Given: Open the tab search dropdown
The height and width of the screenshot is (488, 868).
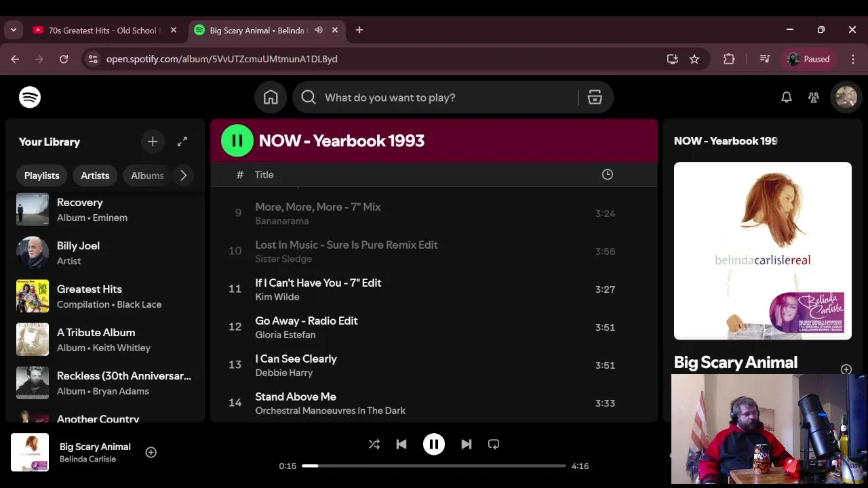Looking at the screenshot, I should 13,30.
